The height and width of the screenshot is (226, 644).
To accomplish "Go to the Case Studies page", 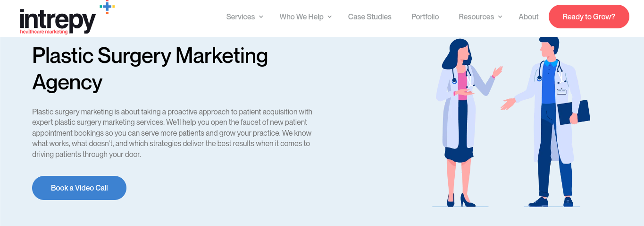I will click(x=369, y=17).
